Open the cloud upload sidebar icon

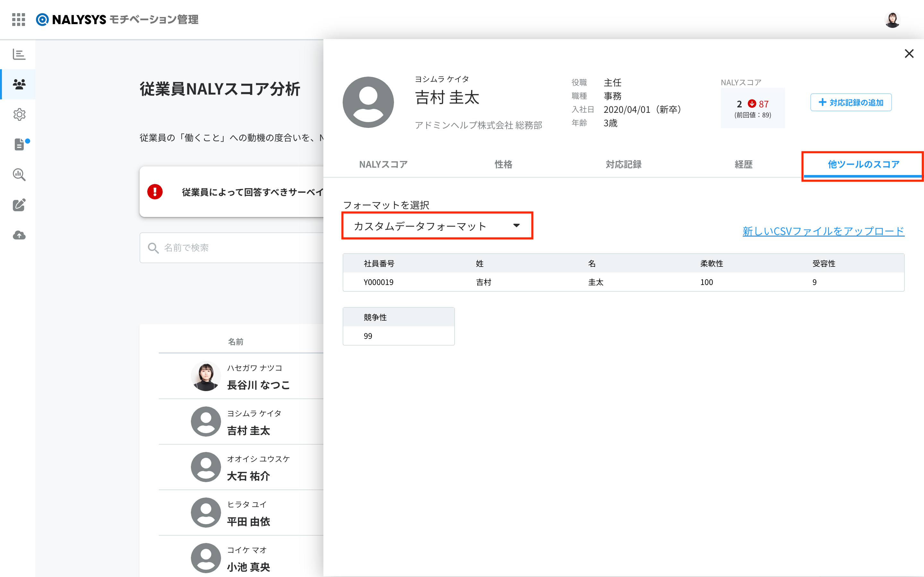(19, 235)
